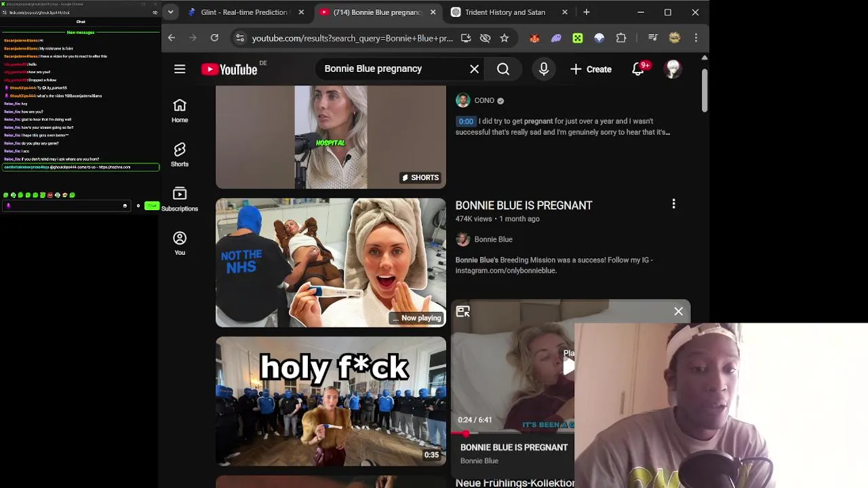Open YouTube notifications bell
The height and width of the screenshot is (488, 868).
click(x=638, y=69)
